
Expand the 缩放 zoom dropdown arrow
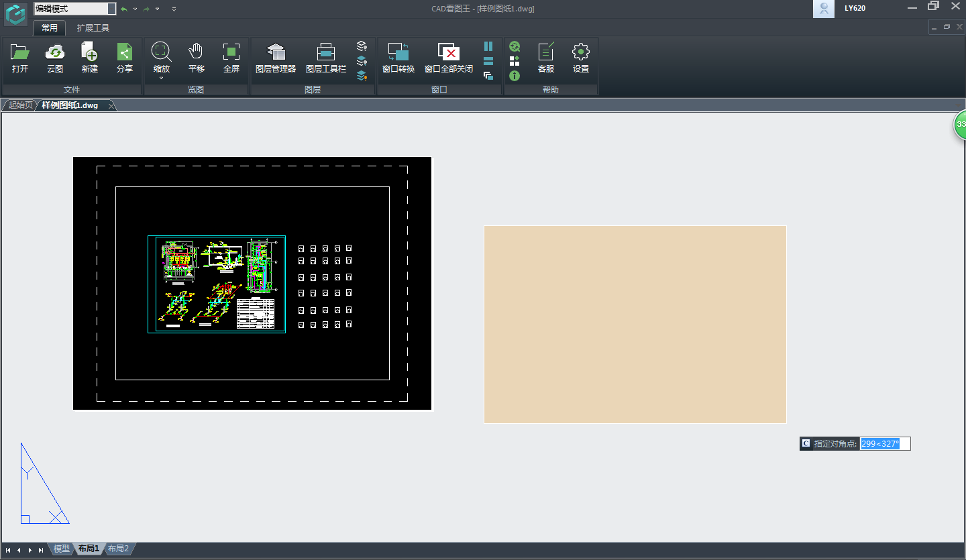pyautogui.click(x=161, y=78)
